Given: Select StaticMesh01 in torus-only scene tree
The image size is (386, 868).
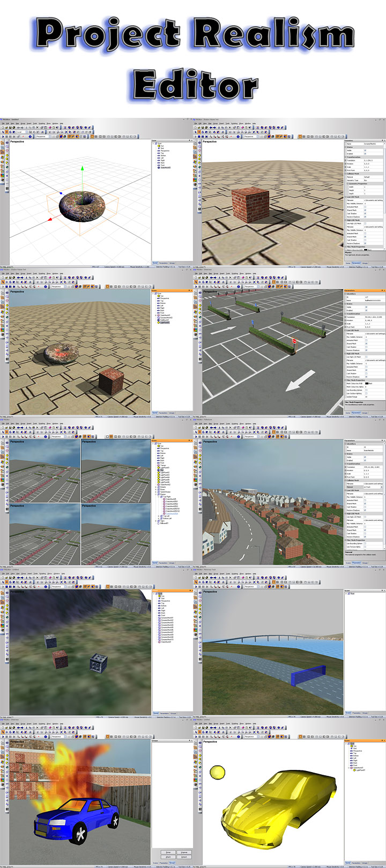Looking at the screenshot, I should pyautogui.click(x=166, y=168).
